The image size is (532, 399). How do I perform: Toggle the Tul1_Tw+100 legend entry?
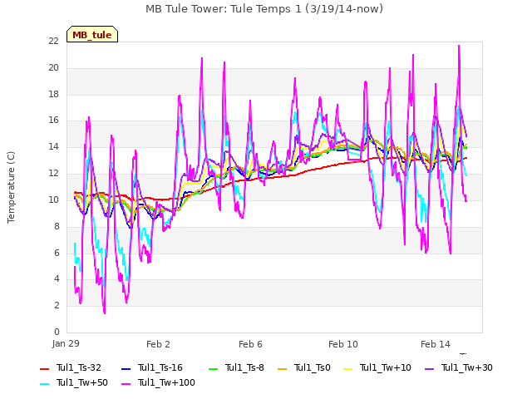point(158,382)
